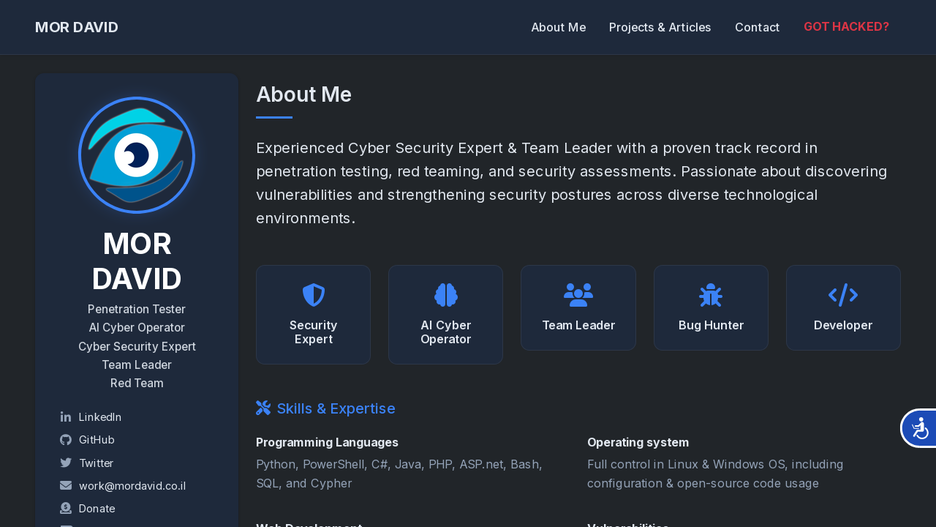Image resolution: width=936 pixels, height=527 pixels.
Task: Select the Security Expert card label
Action: (313, 332)
